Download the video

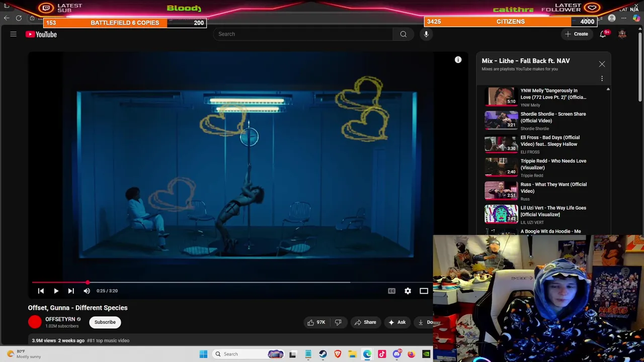[x=424, y=322]
